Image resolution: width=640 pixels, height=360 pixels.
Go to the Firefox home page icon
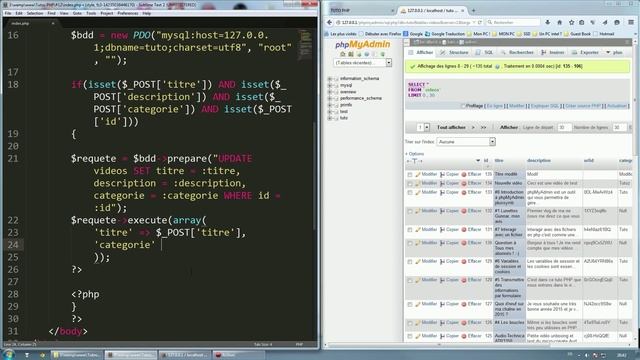tap(560, 22)
